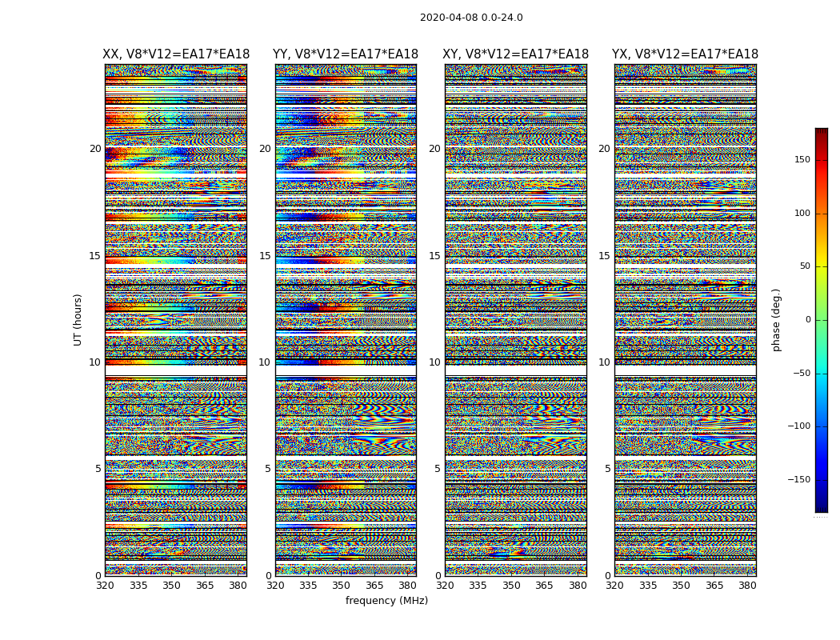Click the 365 MHz tick under YY panel

pyautogui.click(x=374, y=586)
